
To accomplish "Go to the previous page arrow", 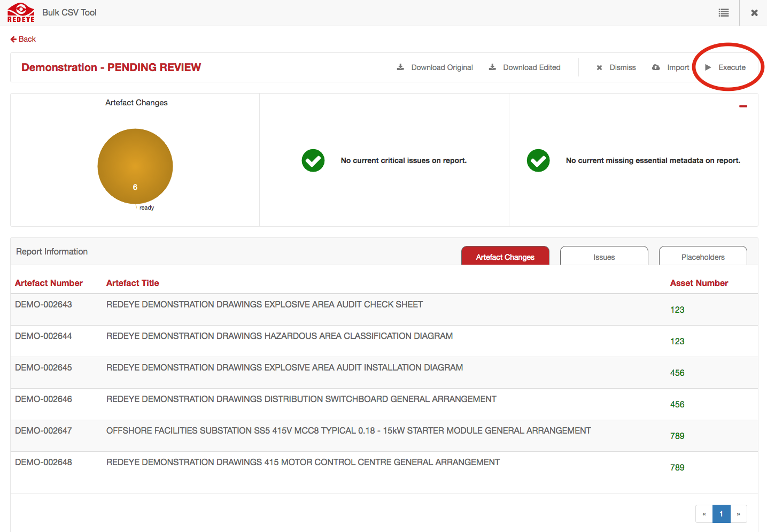I will [704, 514].
